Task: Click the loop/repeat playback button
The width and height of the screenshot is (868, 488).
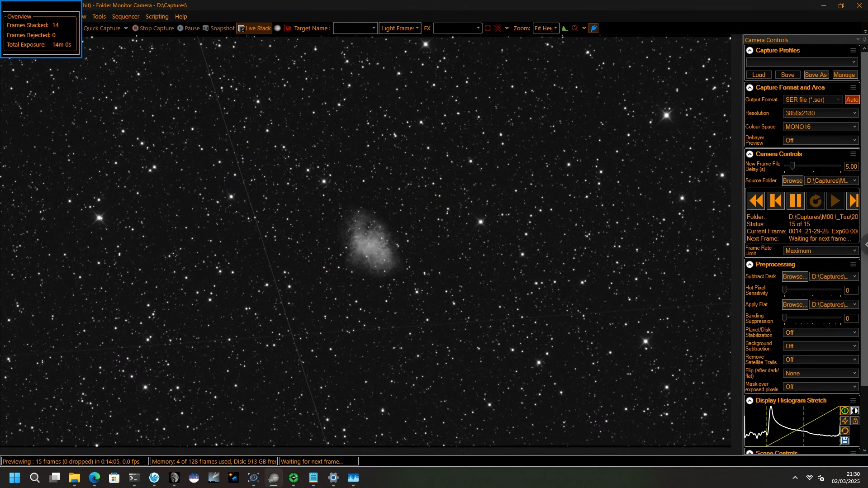Action: pos(816,200)
